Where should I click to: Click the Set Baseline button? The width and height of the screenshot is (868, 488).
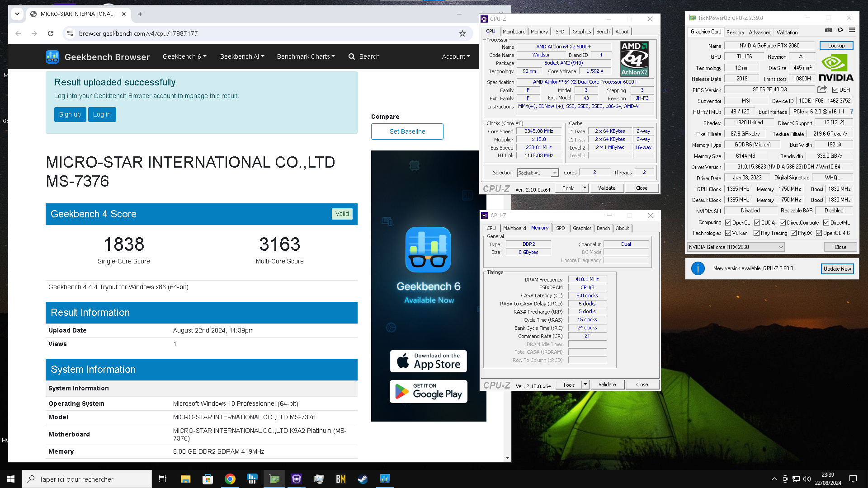pos(407,131)
